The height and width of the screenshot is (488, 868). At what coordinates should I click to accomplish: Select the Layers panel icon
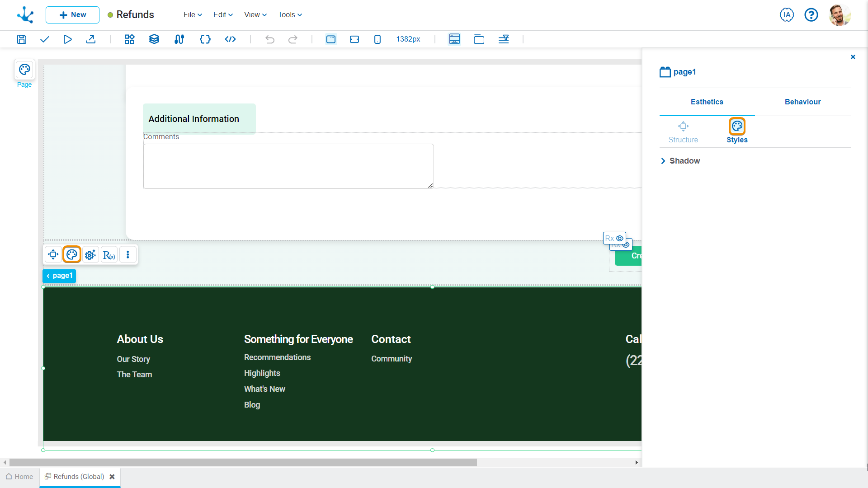154,39
